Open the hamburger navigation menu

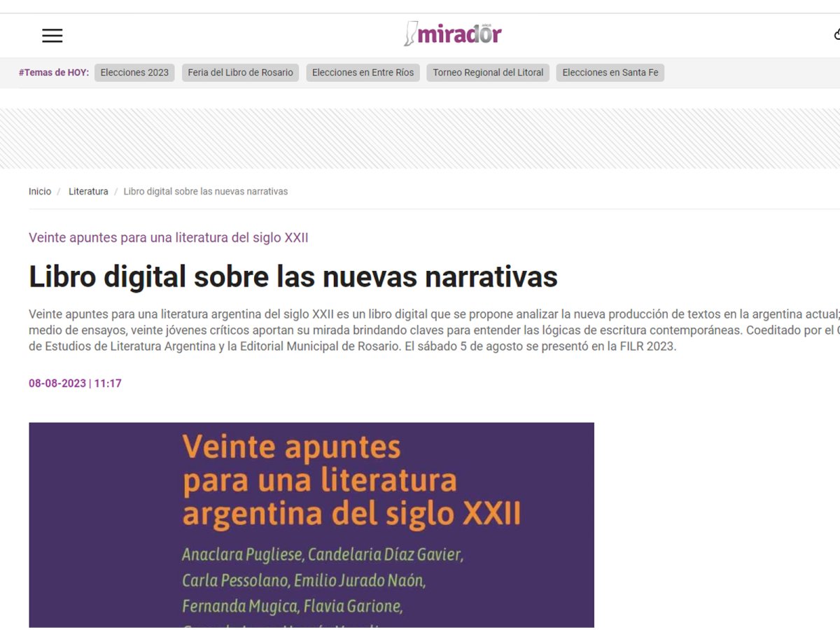[x=52, y=36]
